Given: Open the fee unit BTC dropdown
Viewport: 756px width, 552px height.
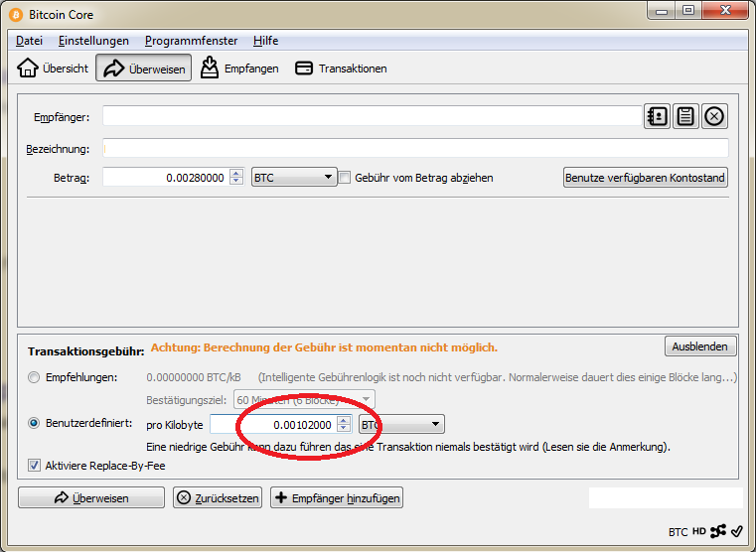Looking at the screenshot, I should pyautogui.click(x=401, y=425).
